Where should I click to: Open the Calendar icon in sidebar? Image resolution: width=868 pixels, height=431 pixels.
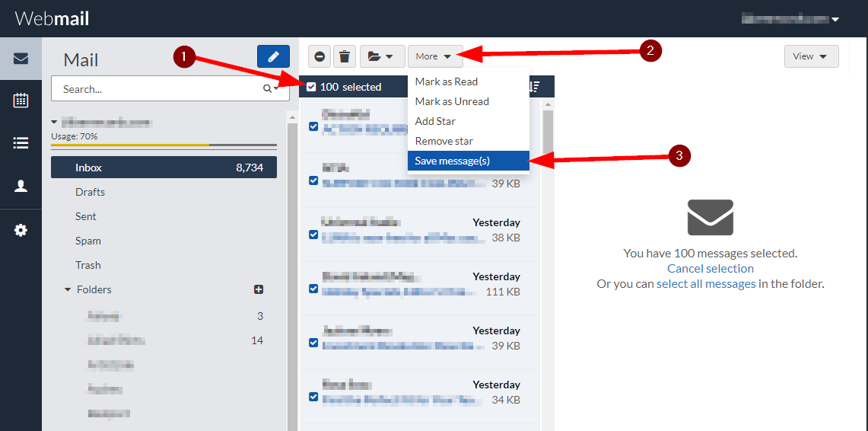[x=21, y=101]
